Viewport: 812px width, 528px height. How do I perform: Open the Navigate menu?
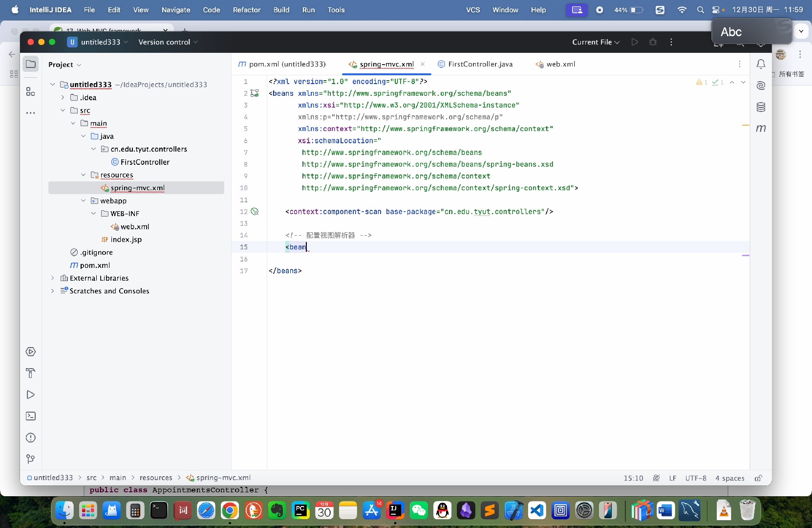pos(176,10)
